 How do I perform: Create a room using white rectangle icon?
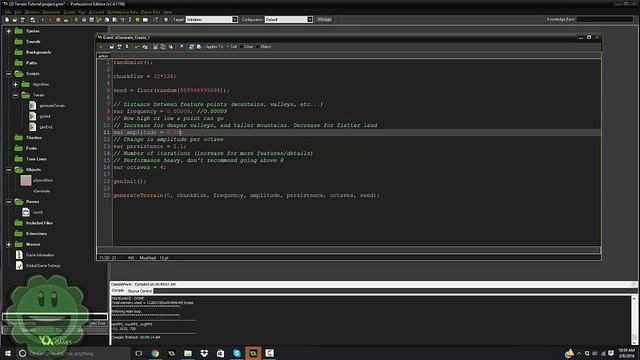145,20
